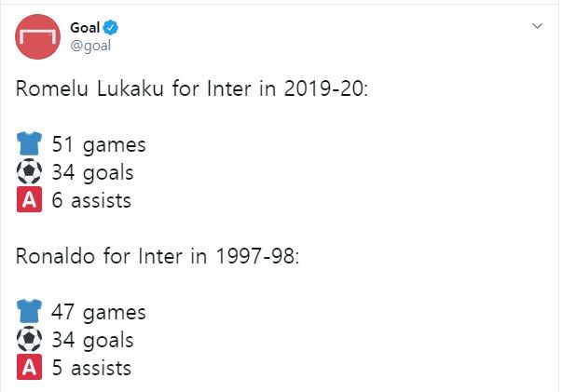Click the shirt emoji beside 51 games
The image size is (563, 392).
[x=29, y=145]
